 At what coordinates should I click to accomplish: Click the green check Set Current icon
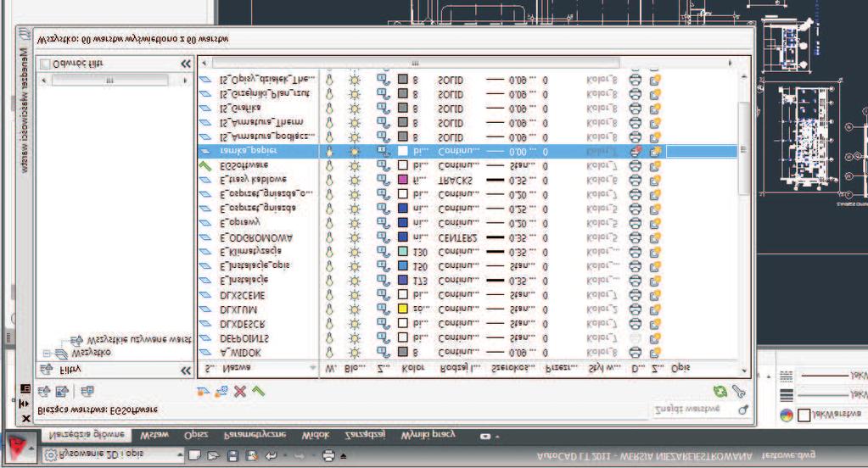click(x=258, y=392)
